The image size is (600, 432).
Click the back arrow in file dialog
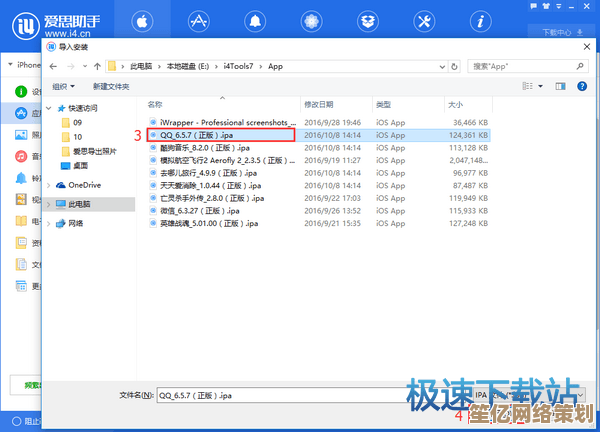53,66
